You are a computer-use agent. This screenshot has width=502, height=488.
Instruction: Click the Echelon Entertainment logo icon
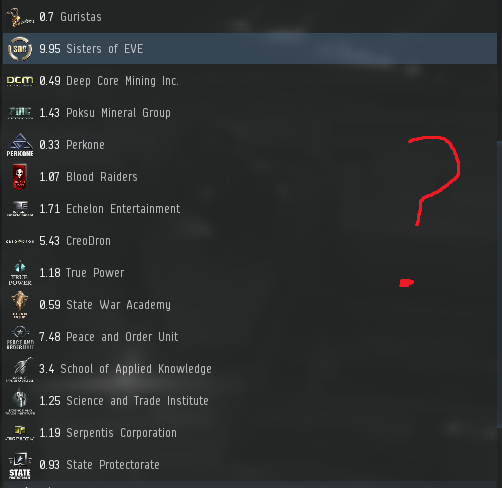point(20,209)
